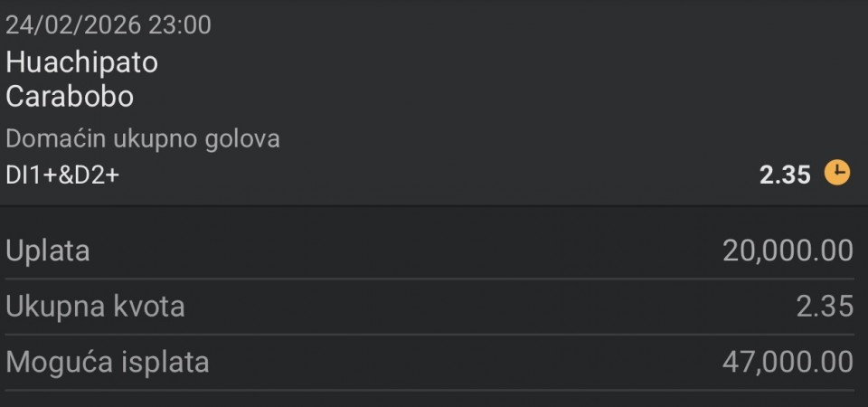The height and width of the screenshot is (407, 868).
Task: Tap the 23:00 kickoff time
Action: point(180,24)
